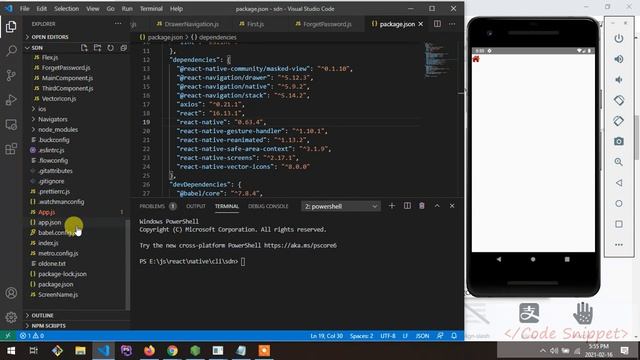The height and width of the screenshot is (360, 640).
Task: Rotate emulator right
Action: (619, 121)
